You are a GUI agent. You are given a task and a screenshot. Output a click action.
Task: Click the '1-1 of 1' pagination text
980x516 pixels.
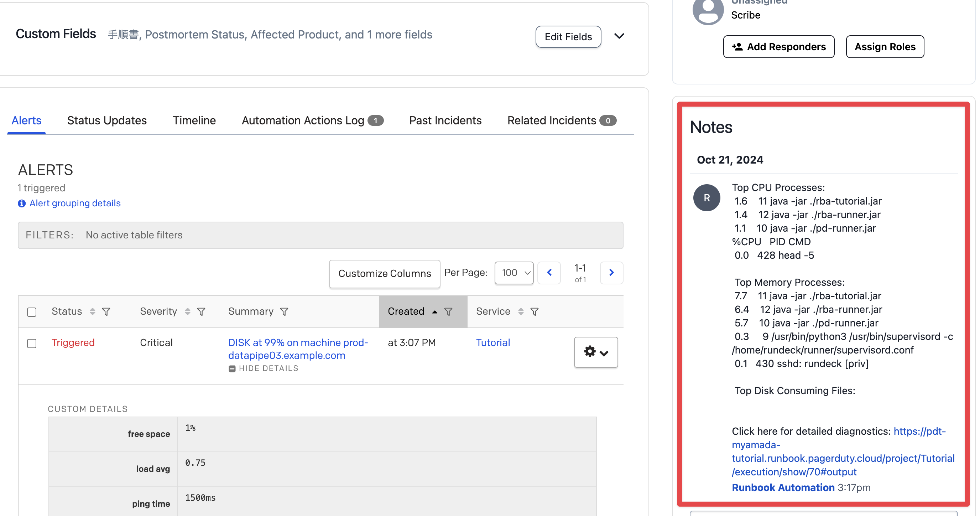(x=580, y=273)
